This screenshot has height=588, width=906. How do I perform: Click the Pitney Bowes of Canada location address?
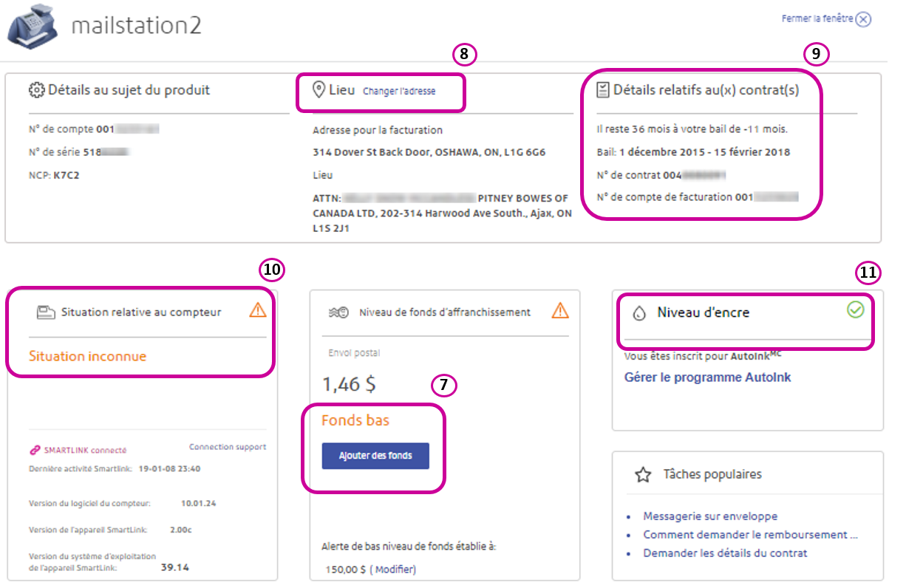[442, 213]
